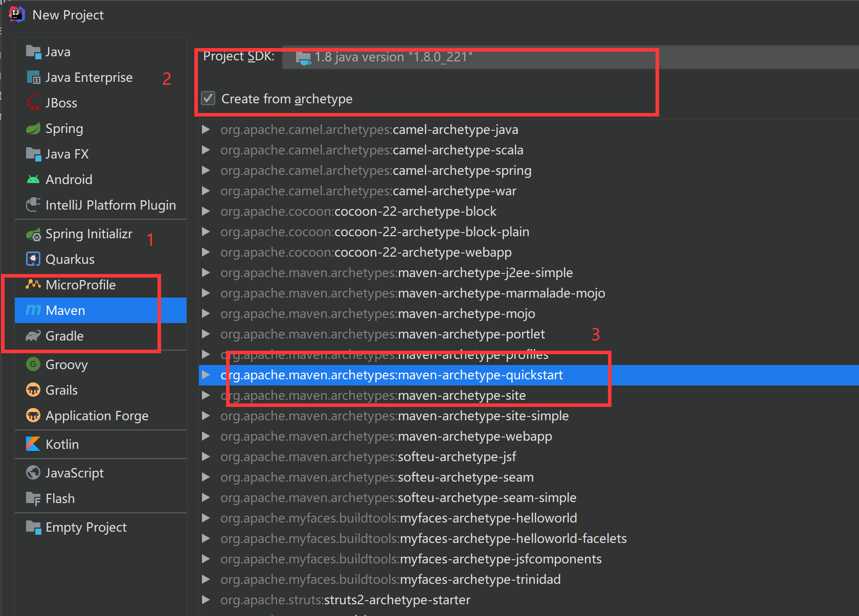Expand the myfaces-archetype-trinidad node

point(206,579)
